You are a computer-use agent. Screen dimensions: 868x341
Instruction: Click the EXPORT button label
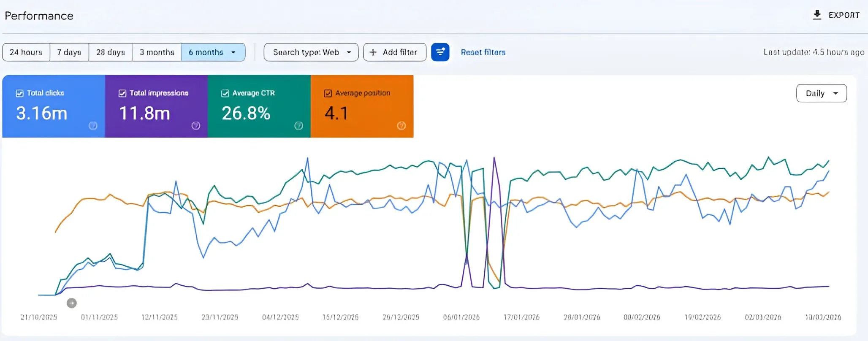click(844, 15)
